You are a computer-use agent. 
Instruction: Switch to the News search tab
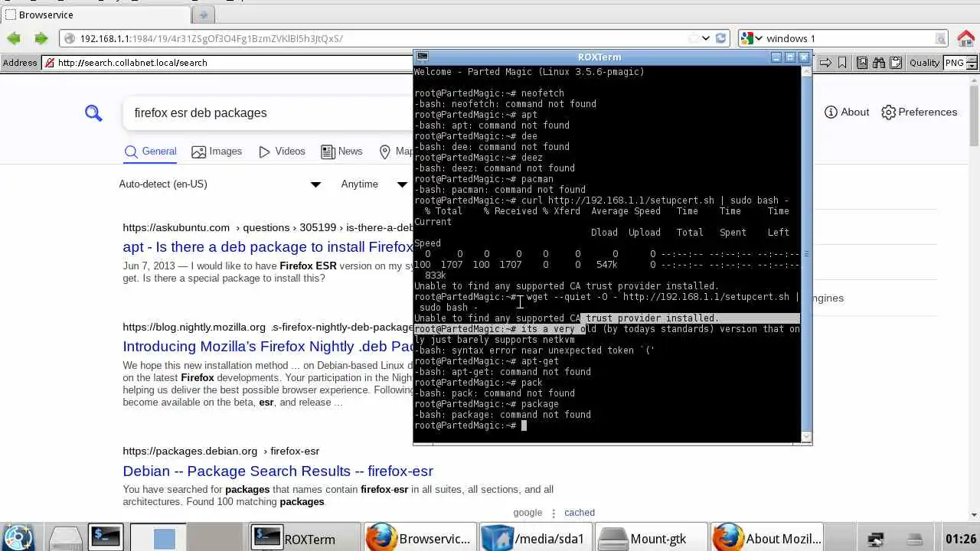coord(341,152)
